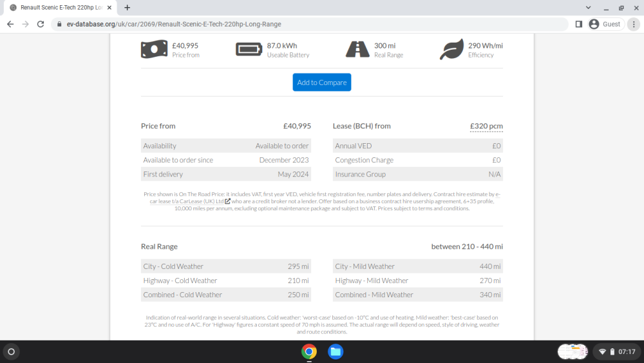Click the browser forward arrow
The height and width of the screenshot is (363, 644).
26,25
